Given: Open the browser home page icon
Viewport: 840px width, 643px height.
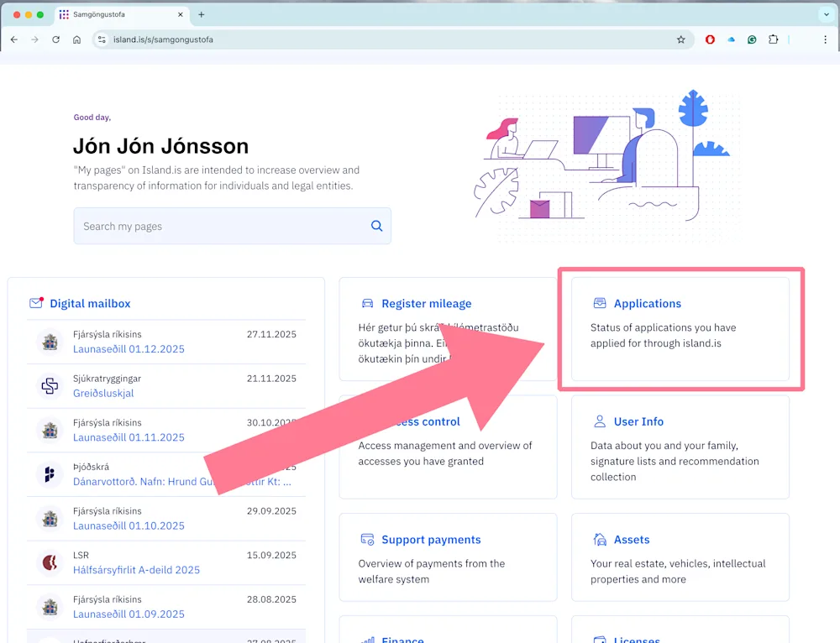Looking at the screenshot, I should click(76, 39).
